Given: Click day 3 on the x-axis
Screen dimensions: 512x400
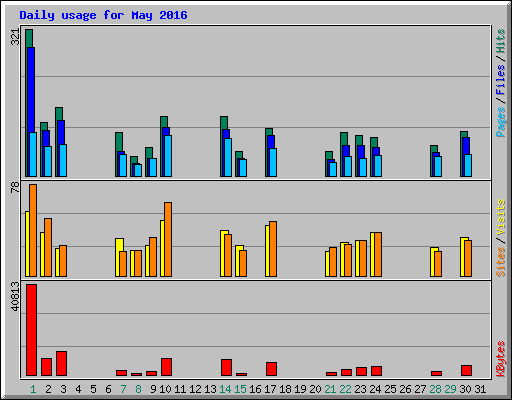Looking at the screenshot, I should (63, 389).
